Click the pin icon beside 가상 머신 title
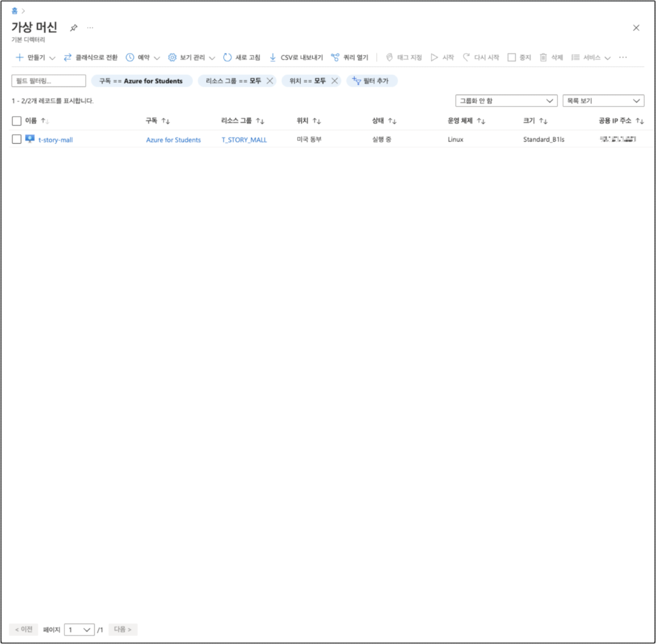Screen dimensions: 656x644 coord(73,28)
